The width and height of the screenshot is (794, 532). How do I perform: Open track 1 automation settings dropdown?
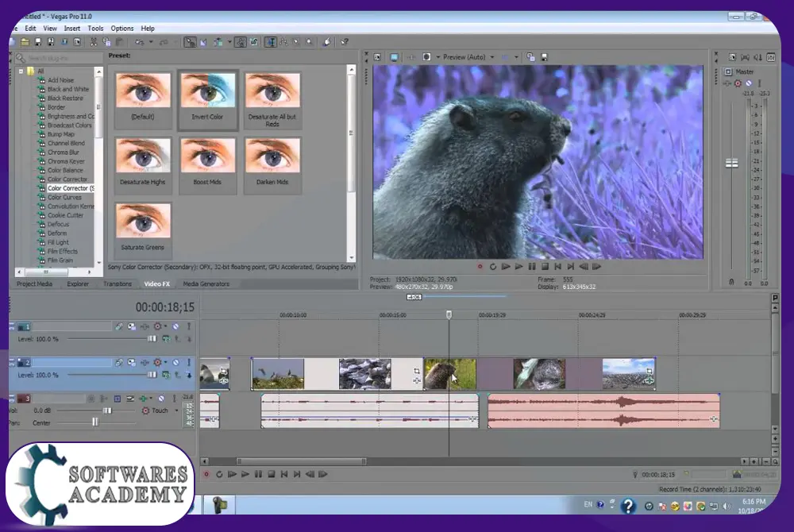(x=165, y=326)
